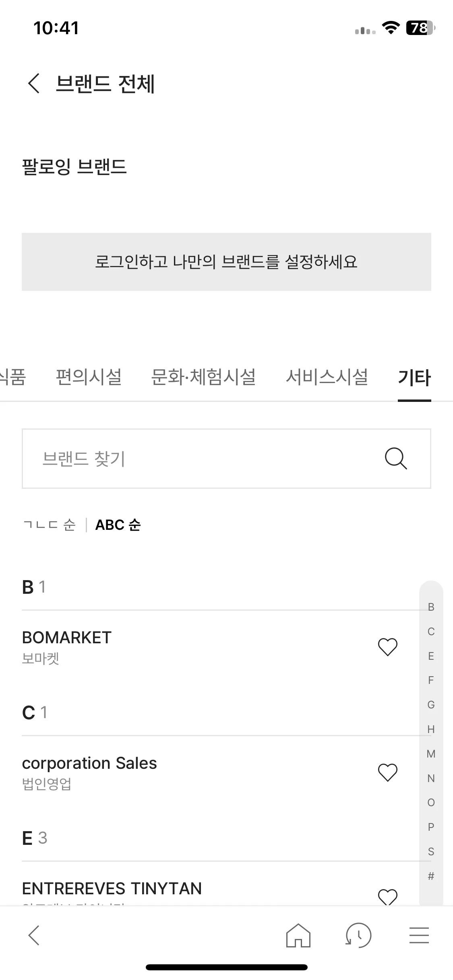Tap the login banner 로그인하고 나만의 브랜드를 설정하세요
Image resolution: width=453 pixels, height=980 pixels.
(226, 262)
